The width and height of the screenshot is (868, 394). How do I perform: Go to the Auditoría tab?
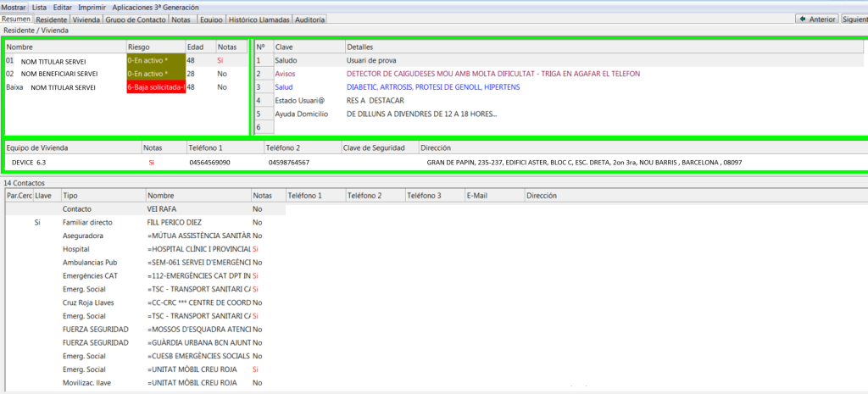pos(309,19)
